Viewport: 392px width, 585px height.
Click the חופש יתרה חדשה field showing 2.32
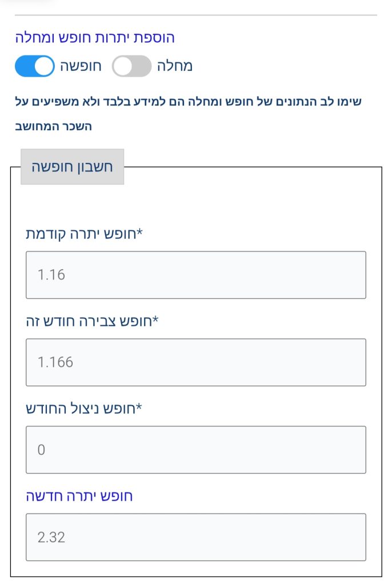coord(195,537)
